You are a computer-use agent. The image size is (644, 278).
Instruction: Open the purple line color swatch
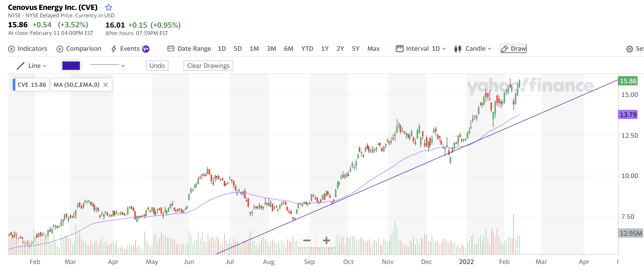tap(71, 66)
